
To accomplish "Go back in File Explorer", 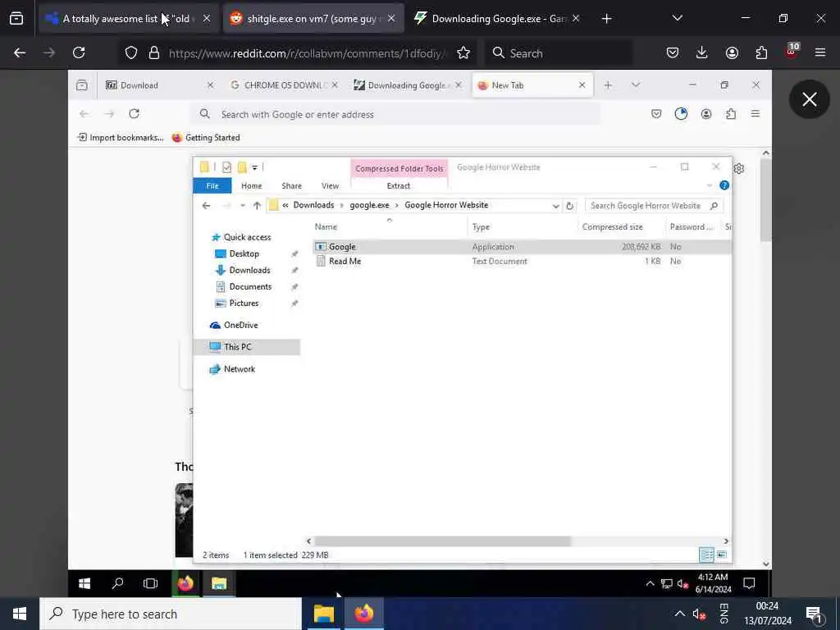I will tap(206, 206).
